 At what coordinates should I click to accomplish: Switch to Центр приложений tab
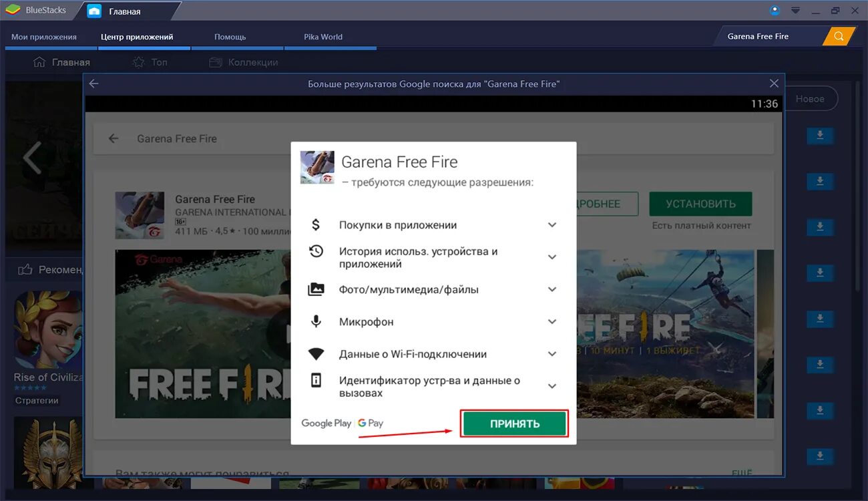click(x=137, y=37)
